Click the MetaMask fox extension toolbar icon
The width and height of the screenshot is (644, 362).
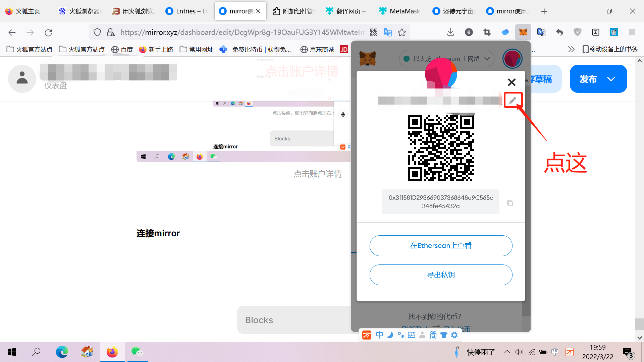point(523,32)
